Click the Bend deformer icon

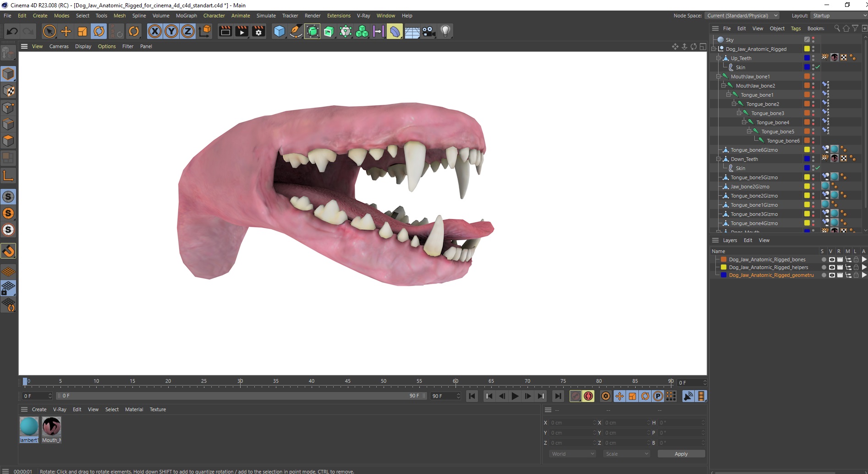395,31
